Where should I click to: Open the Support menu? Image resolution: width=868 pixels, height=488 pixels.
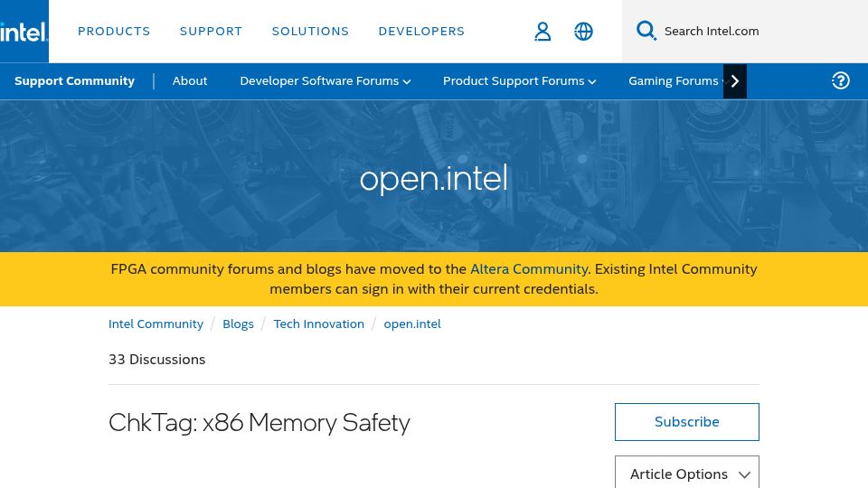pos(211,32)
